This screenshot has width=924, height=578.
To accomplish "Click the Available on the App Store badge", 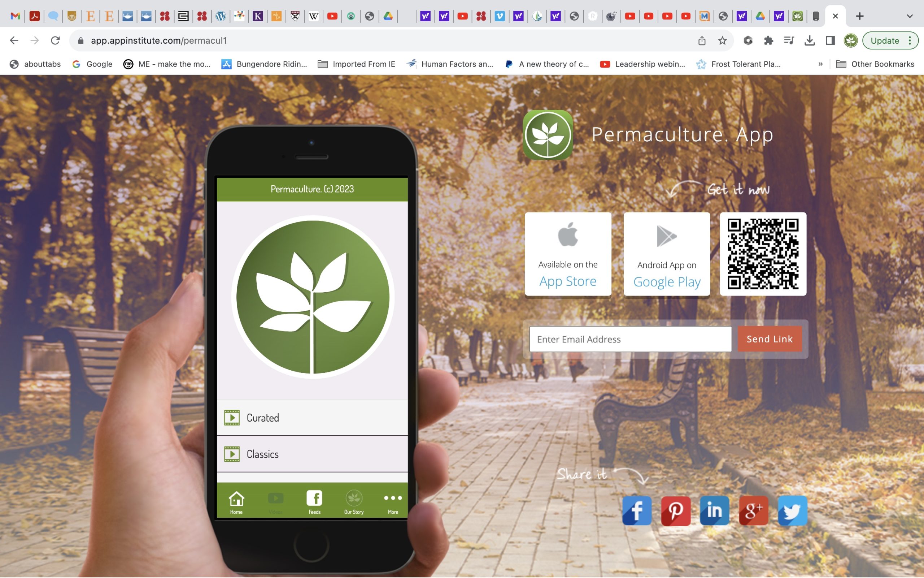I will [x=568, y=254].
